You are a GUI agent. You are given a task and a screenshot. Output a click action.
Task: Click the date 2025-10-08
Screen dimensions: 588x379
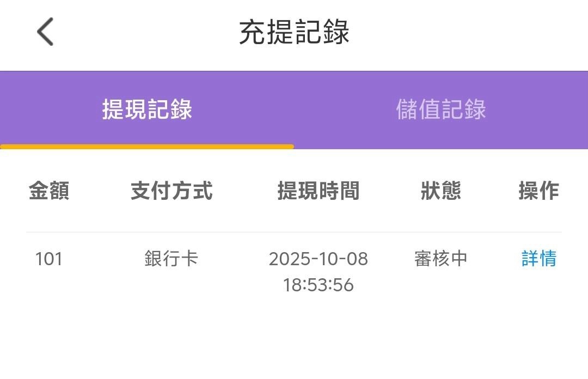(x=318, y=259)
